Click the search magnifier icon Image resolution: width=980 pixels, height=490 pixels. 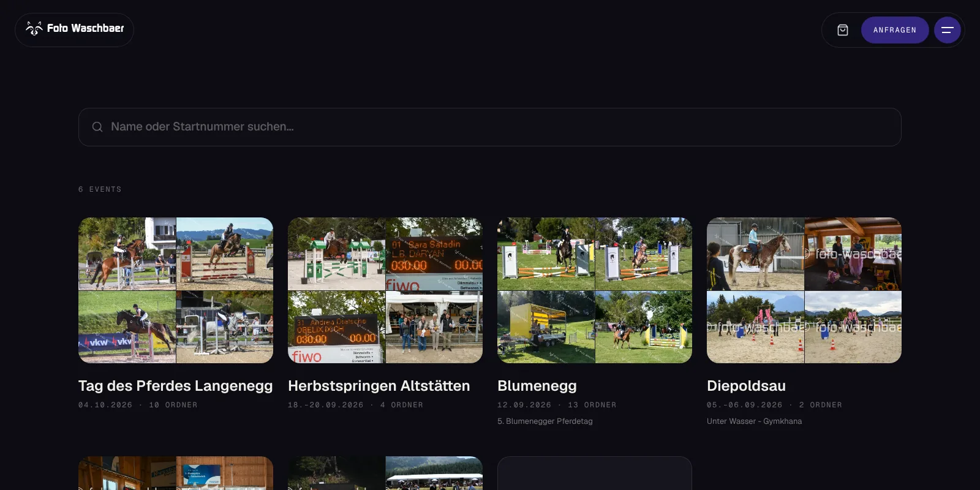point(97,127)
